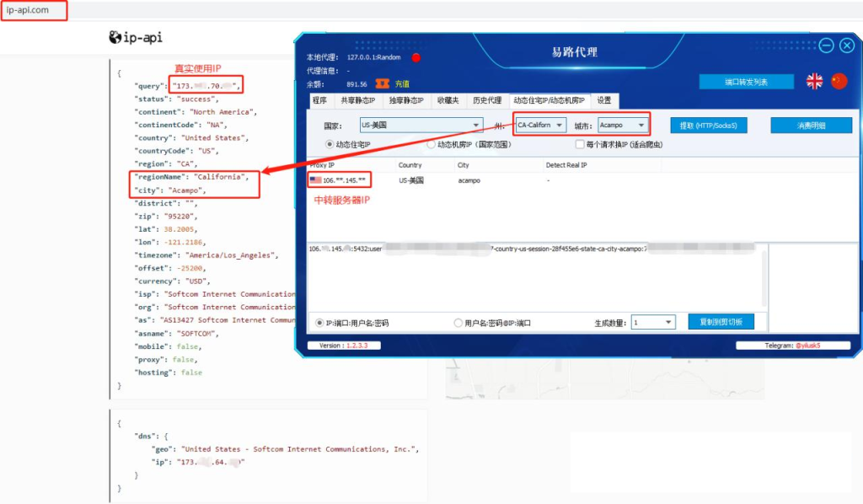Click the Proxy IP column header
This screenshot has height=504, width=863.
[x=322, y=165]
